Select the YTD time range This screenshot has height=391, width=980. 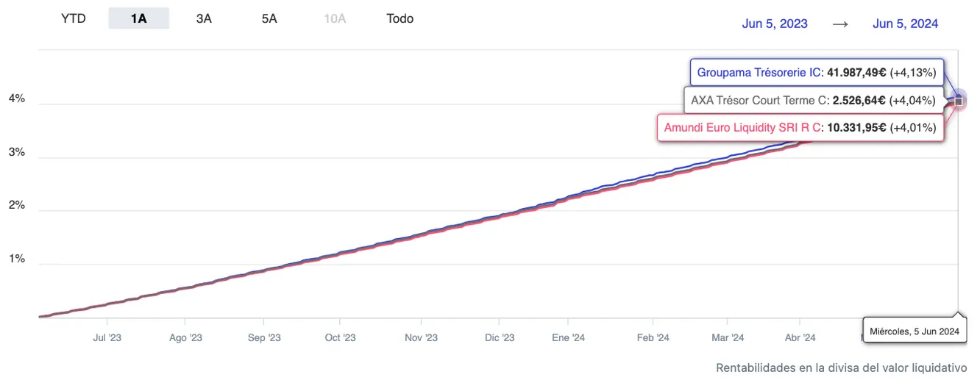[x=74, y=18]
